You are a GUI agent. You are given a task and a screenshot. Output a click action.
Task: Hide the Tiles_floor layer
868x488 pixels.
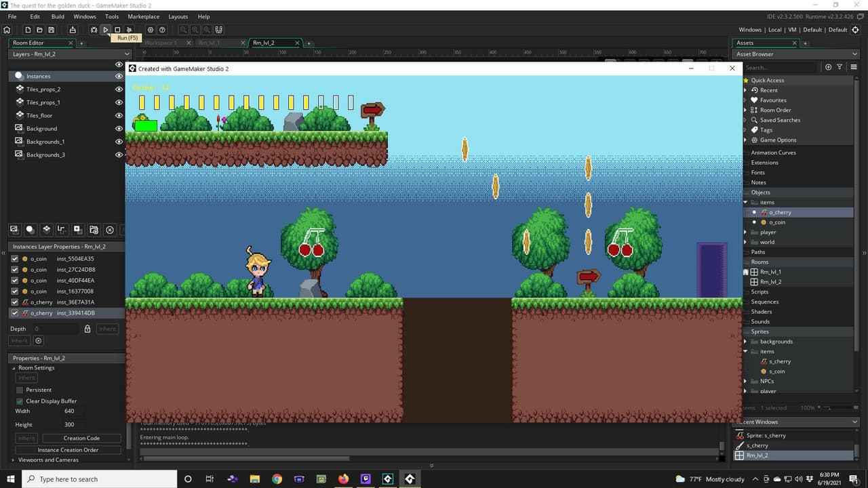click(119, 115)
